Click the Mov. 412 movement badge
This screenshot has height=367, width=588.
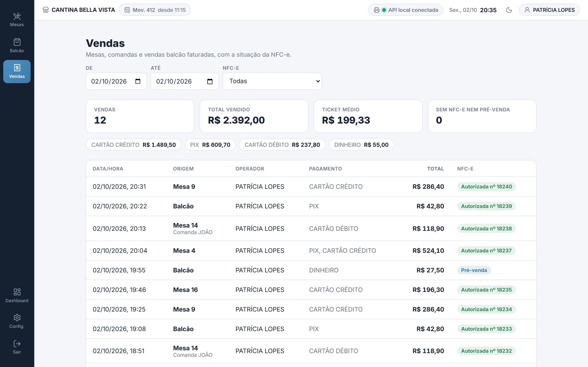(155, 10)
